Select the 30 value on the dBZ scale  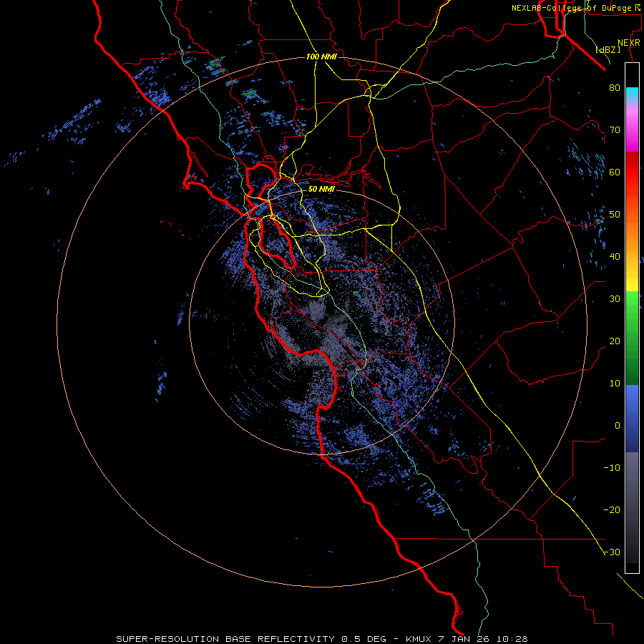pos(615,299)
